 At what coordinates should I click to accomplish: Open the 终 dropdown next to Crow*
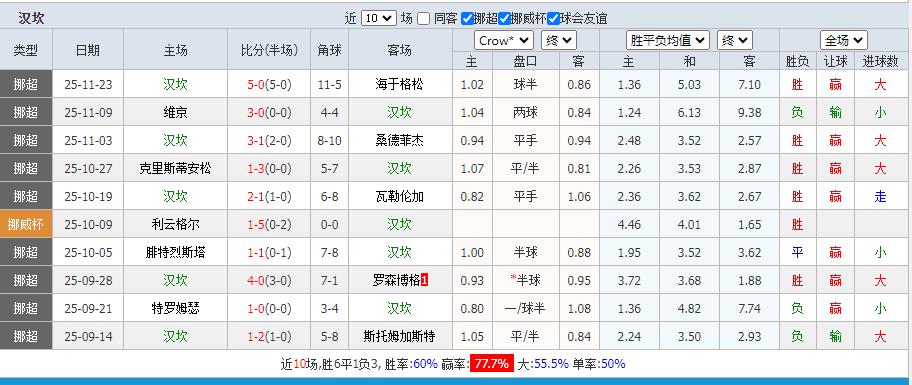(x=559, y=41)
